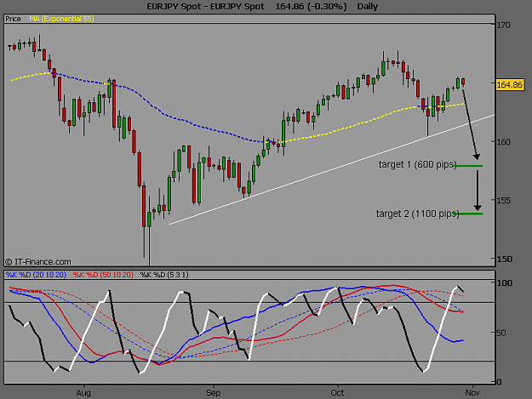Click the 'Daily' timeframe label in title
Viewport: 532px width, 399px height.
coord(368,7)
